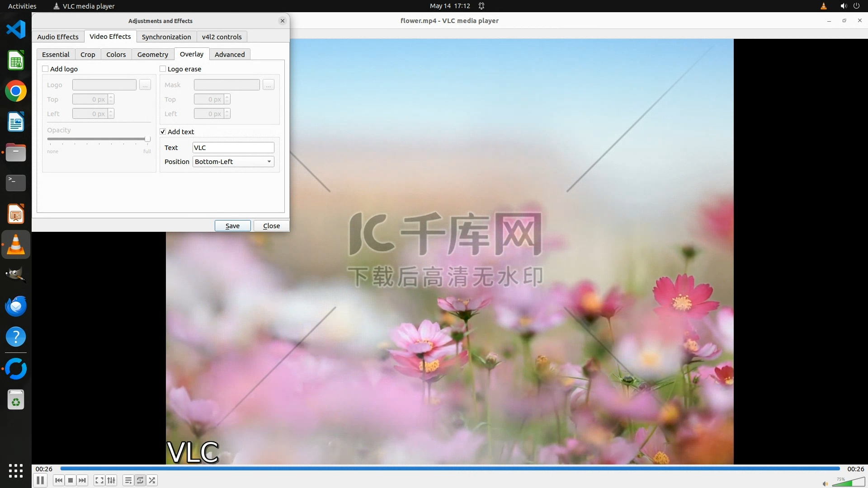
Task: Click the Save button
Action: [x=232, y=226]
